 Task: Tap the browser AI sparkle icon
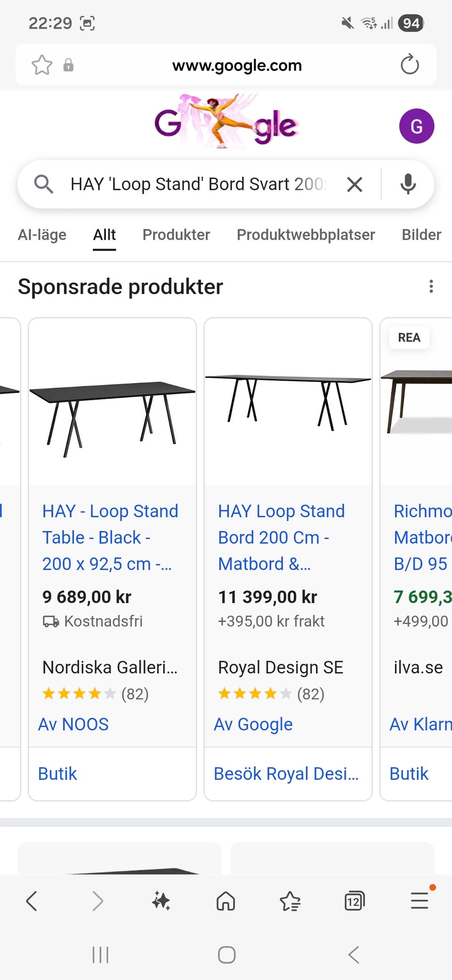click(161, 901)
